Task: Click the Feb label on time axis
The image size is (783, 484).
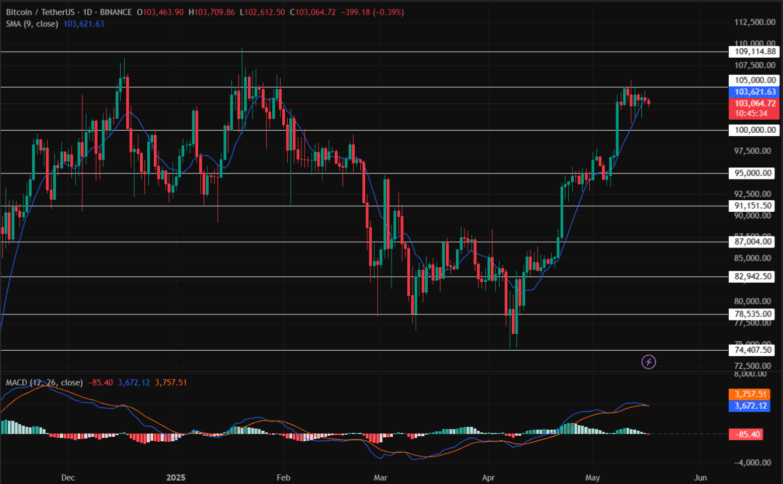Action: [283, 478]
